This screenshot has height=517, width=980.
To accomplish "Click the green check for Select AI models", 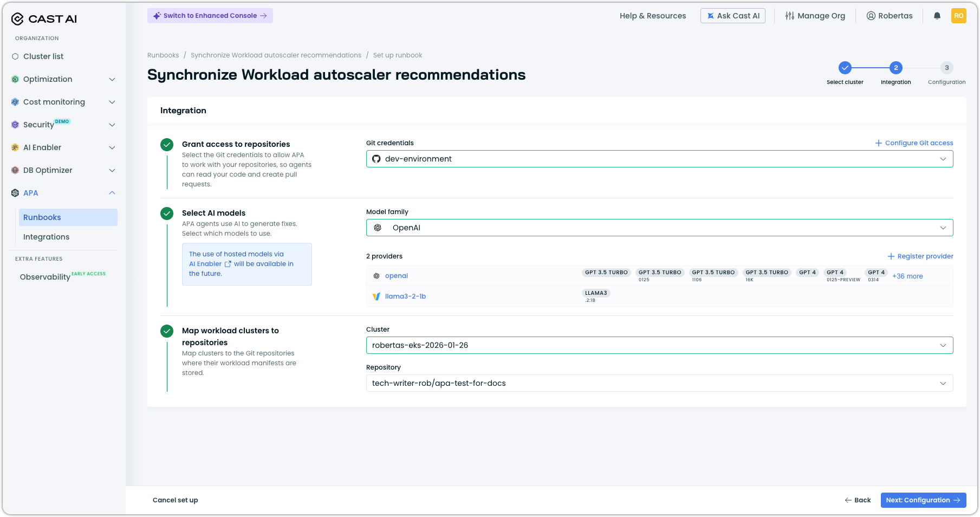I will [x=167, y=214].
